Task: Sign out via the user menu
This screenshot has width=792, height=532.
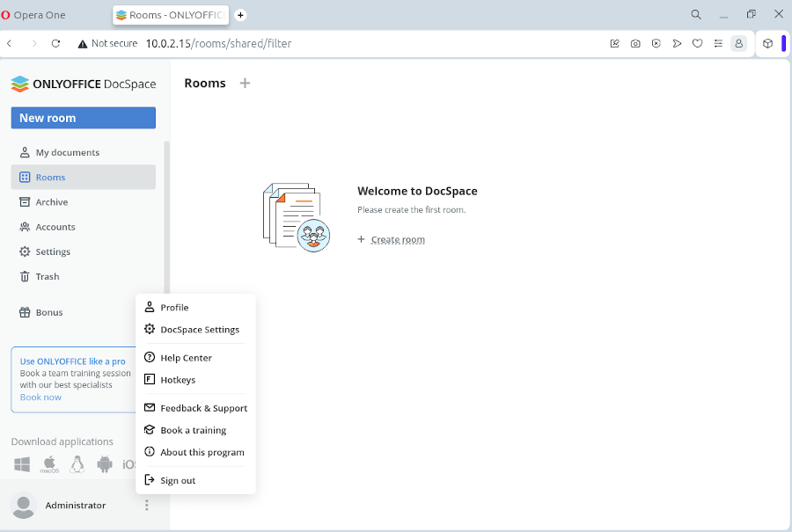Action: (x=195, y=480)
